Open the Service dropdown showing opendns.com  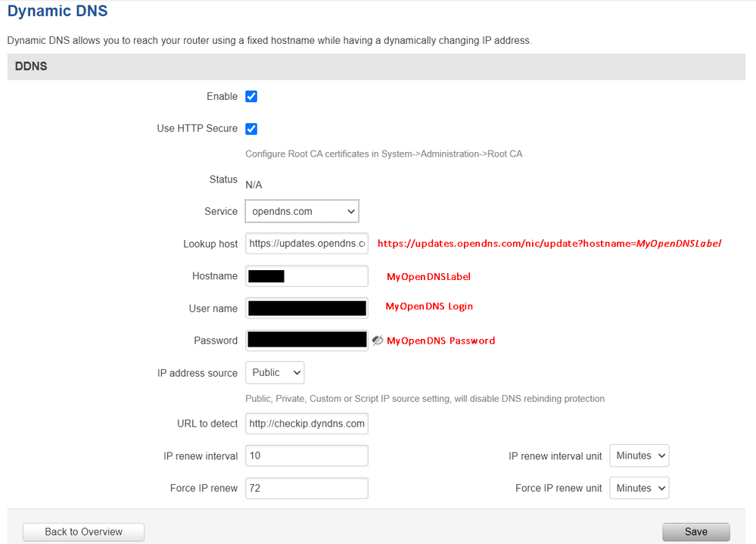coord(302,212)
